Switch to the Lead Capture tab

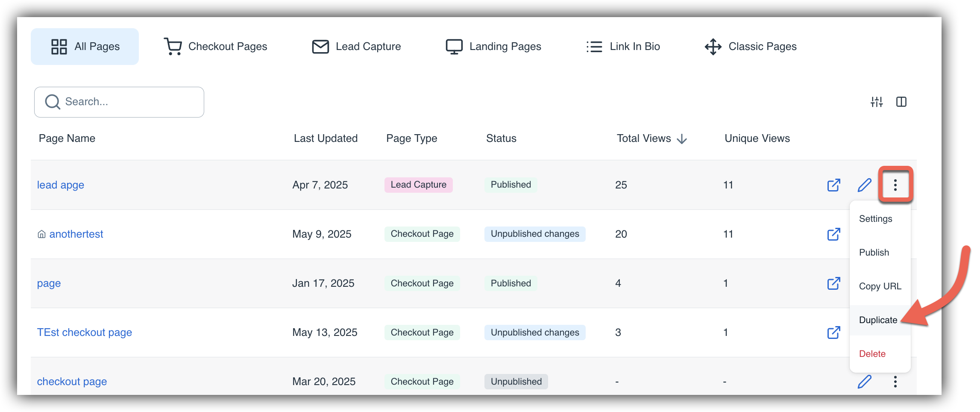tap(356, 47)
